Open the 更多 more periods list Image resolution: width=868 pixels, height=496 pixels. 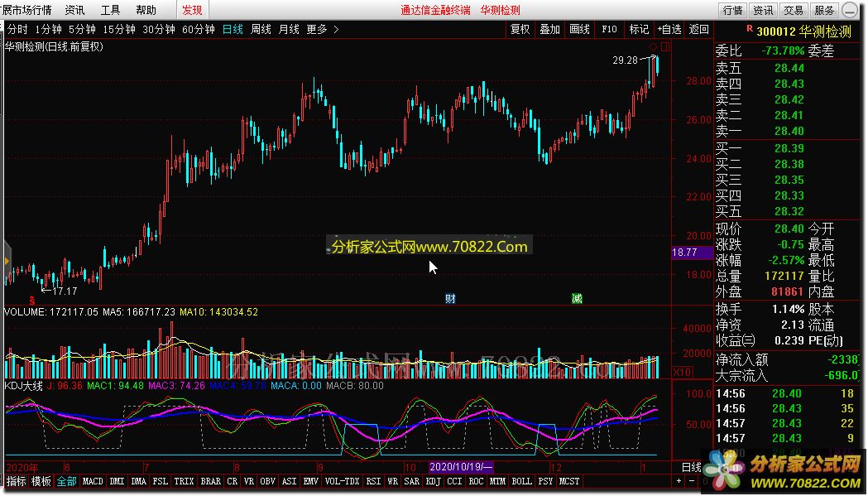(322, 29)
